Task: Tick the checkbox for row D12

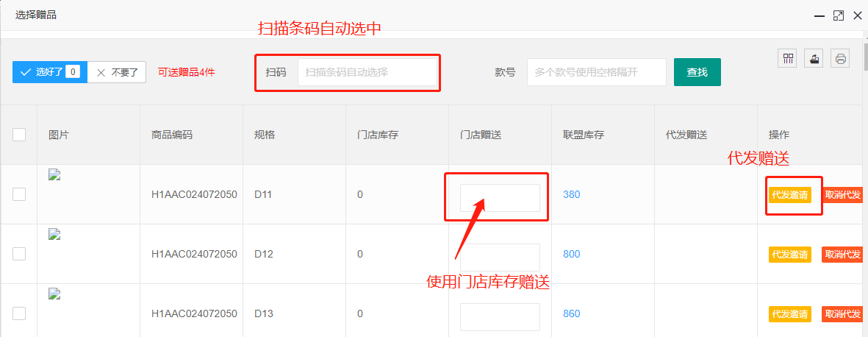Action: pos(19,254)
